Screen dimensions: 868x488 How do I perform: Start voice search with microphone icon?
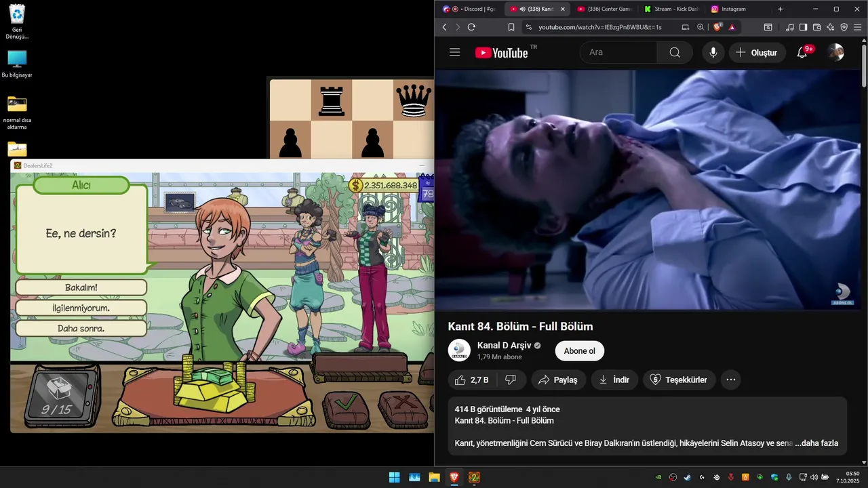[713, 52]
